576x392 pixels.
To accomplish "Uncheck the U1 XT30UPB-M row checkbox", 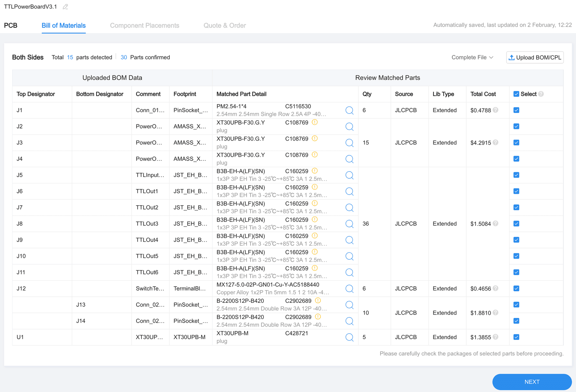I will tap(516, 337).
